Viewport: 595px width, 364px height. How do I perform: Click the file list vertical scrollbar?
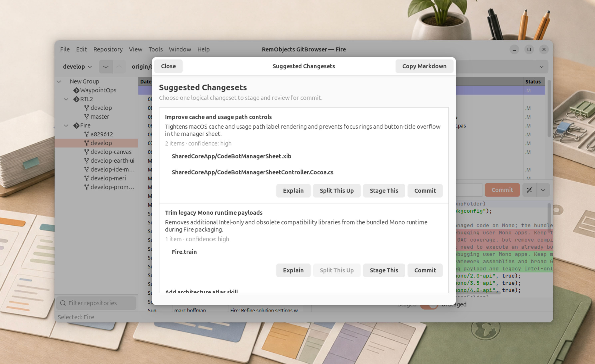549,108
